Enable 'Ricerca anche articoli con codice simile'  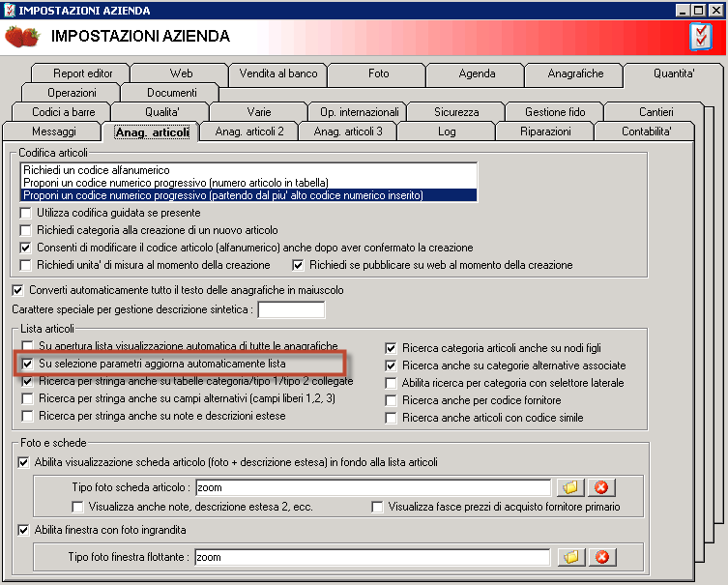[x=391, y=418]
